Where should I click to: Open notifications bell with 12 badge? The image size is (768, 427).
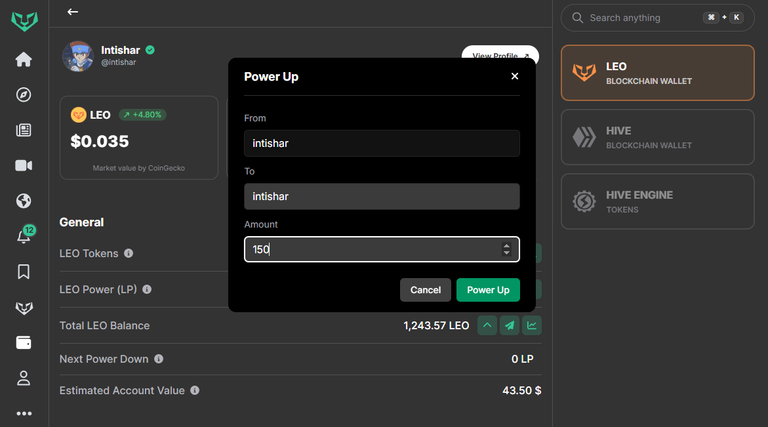[x=24, y=236]
